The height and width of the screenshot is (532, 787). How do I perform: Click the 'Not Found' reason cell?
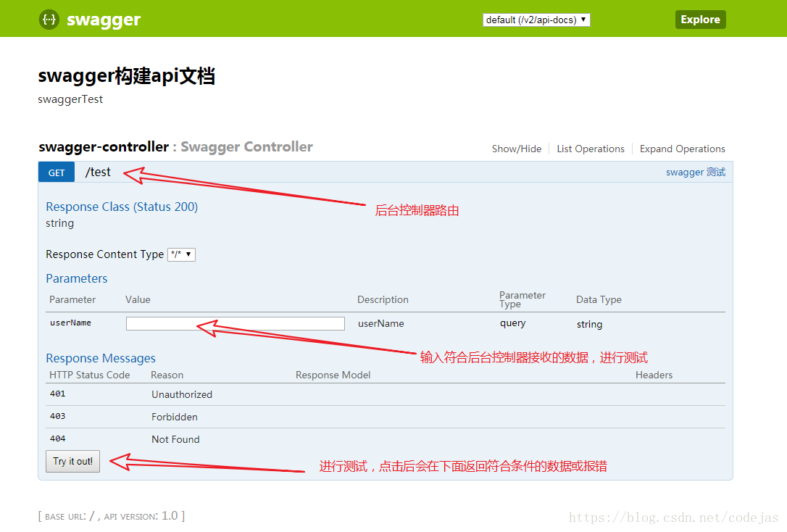[175, 439]
